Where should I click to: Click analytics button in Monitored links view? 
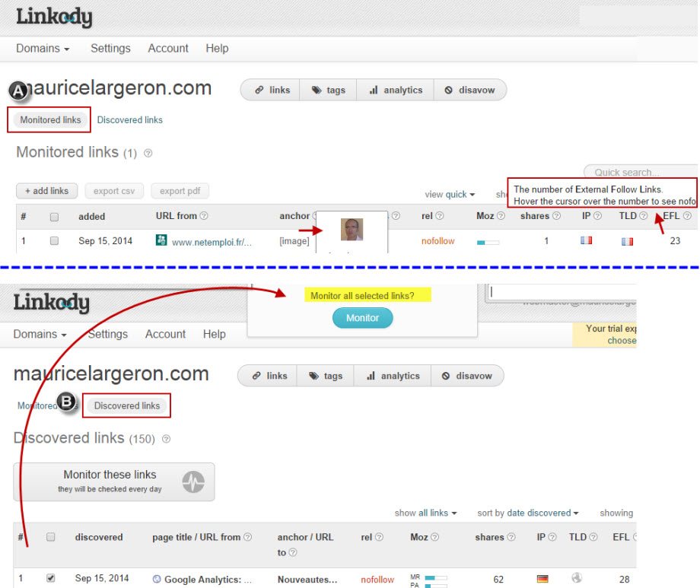[395, 90]
